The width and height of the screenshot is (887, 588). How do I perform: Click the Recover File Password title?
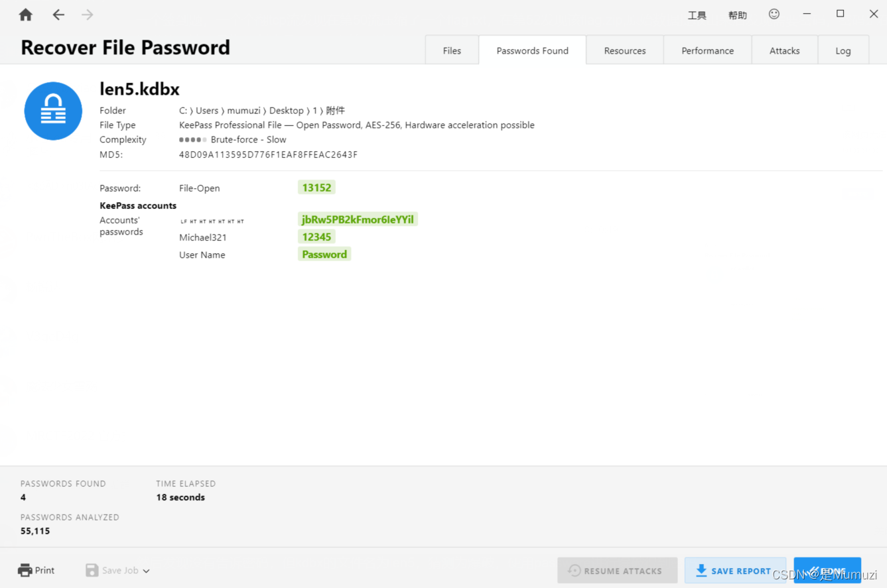125,48
